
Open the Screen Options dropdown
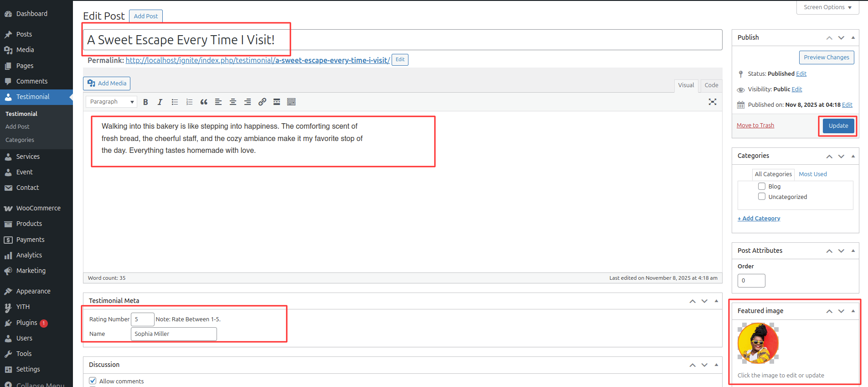point(827,7)
